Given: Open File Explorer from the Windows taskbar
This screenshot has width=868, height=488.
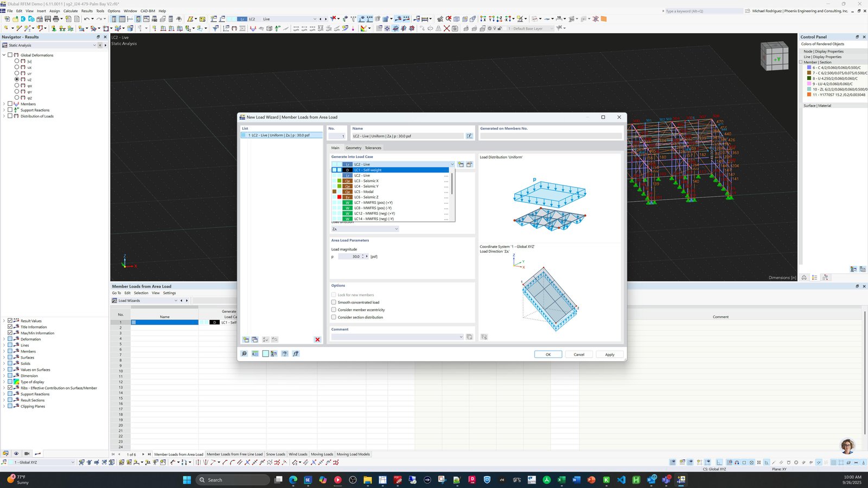Looking at the screenshot, I should pos(367,480).
